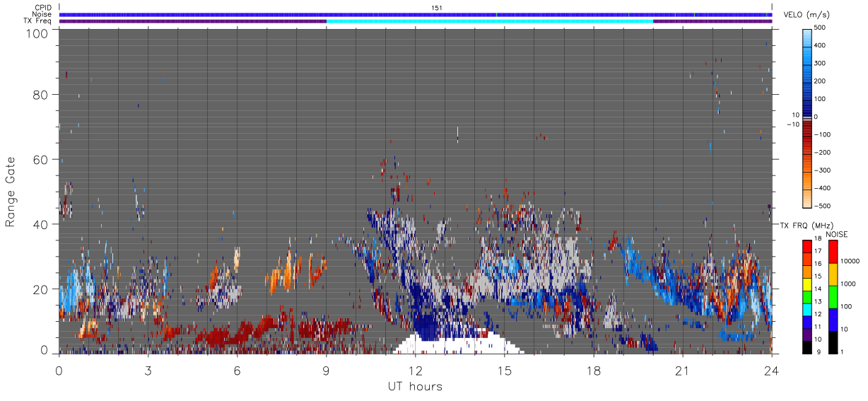Viewport: 868px width, 401px height.
Task: Click the −300 velocity tick label
Action: pyautogui.click(x=821, y=170)
